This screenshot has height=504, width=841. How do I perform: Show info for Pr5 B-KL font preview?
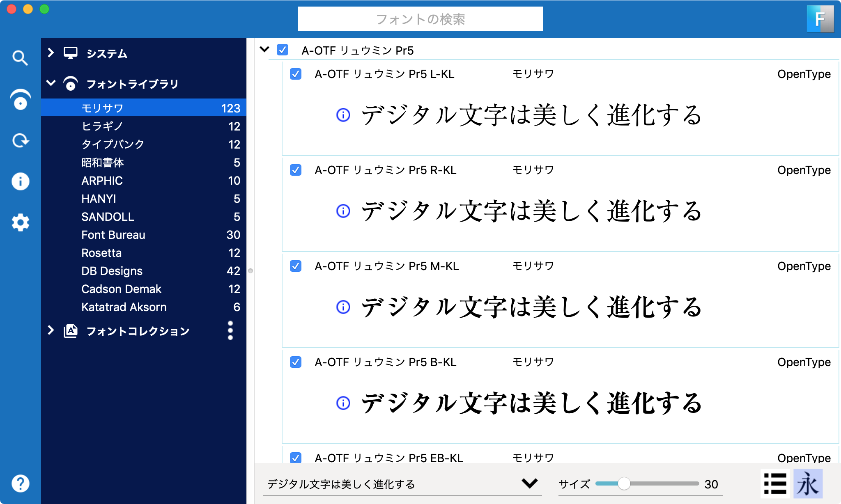tap(343, 403)
